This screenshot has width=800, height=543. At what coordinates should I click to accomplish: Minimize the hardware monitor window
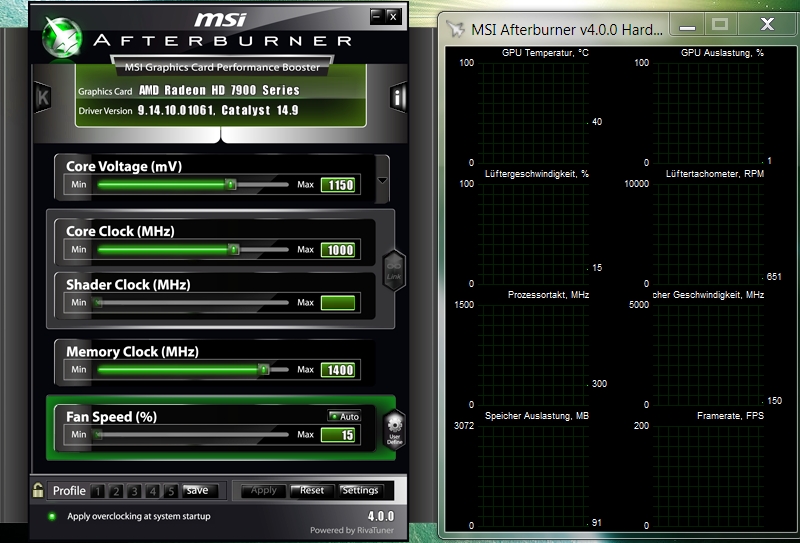pyautogui.click(x=687, y=24)
